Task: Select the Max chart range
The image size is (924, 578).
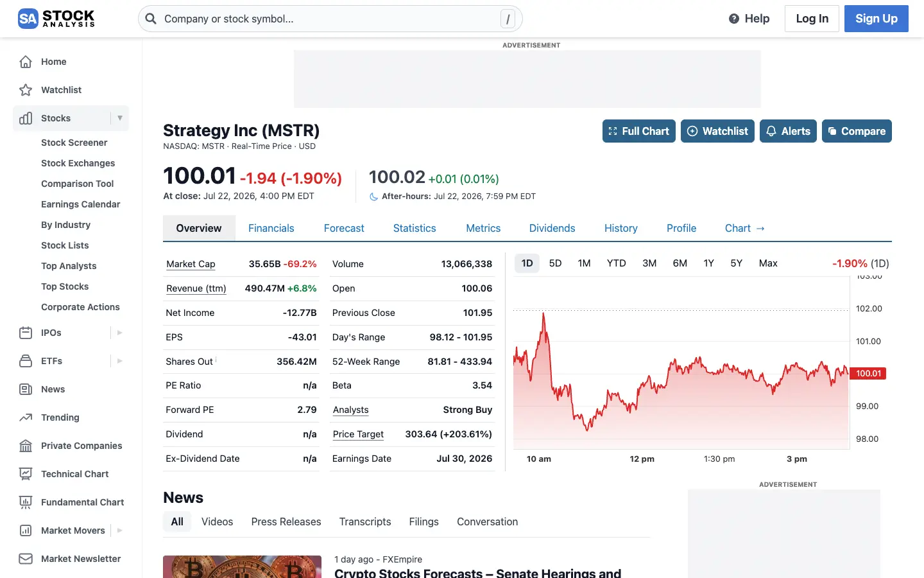Action: pyautogui.click(x=768, y=263)
